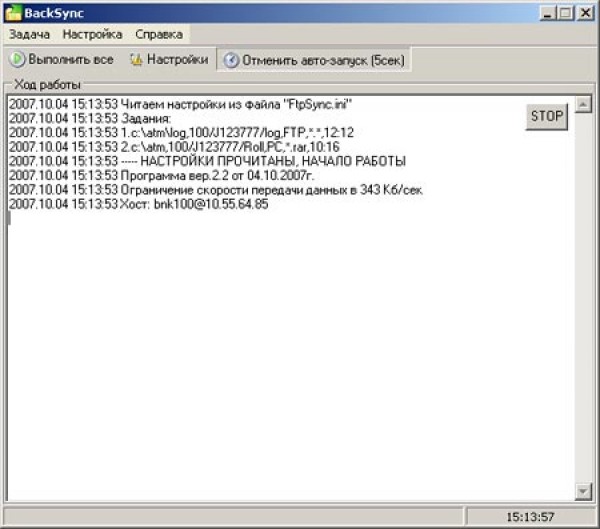The width and height of the screenshot is (600, 529).
Task: Open the Настройка menu
Action: 93,34
